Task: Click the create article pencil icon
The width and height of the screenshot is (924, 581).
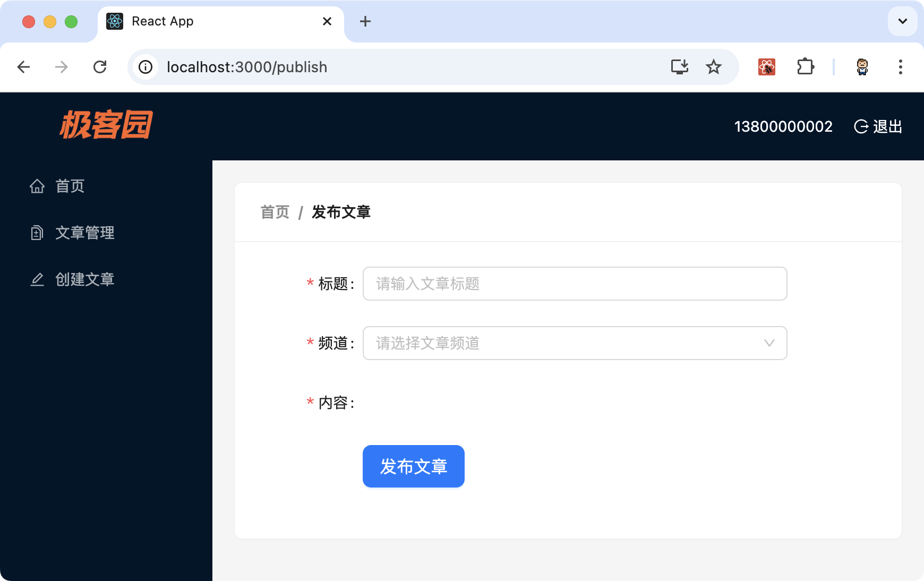Action: coord(37,280)
